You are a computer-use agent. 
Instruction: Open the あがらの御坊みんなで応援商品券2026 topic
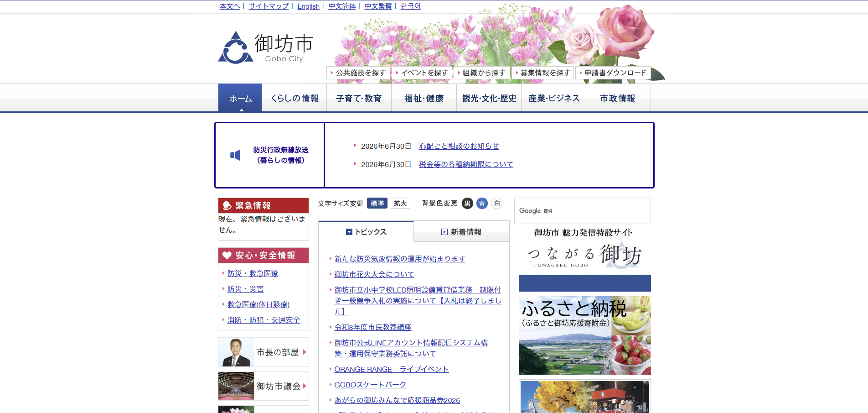[397, 400]
